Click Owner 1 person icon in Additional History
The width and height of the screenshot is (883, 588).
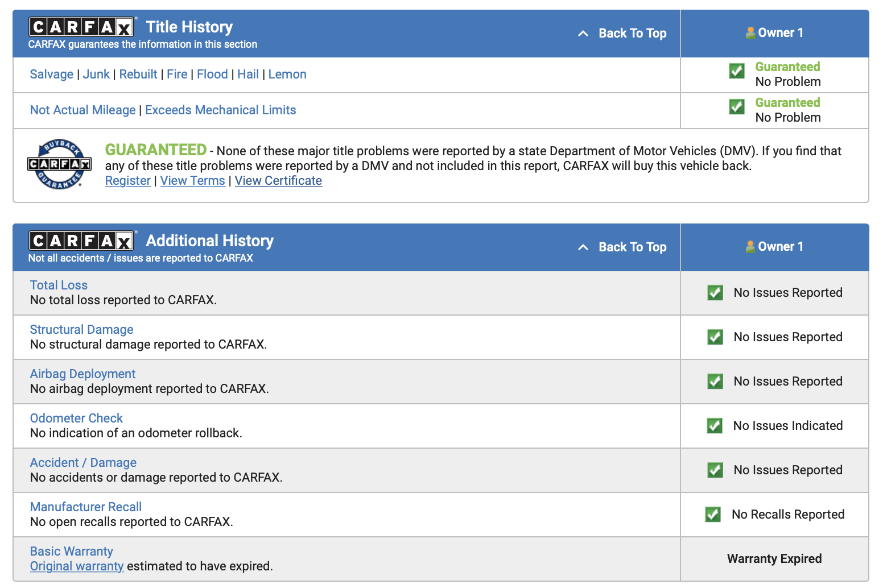pos(750,247)
